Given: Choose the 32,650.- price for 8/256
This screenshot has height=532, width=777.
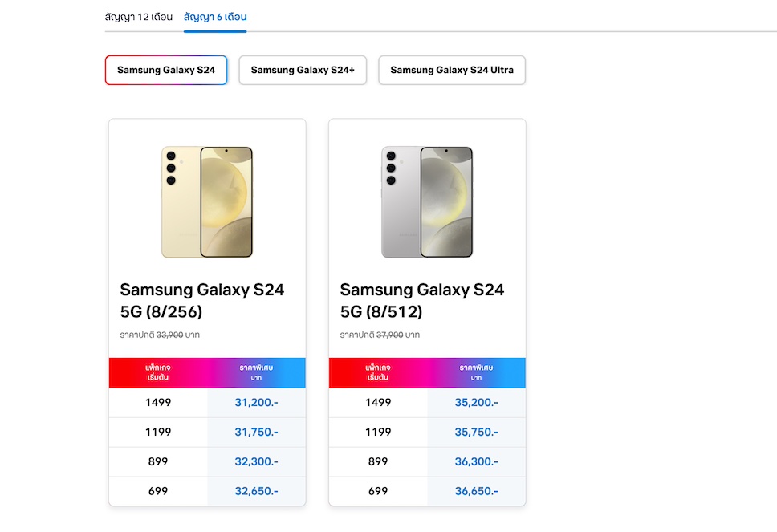Looking at the screenshot, I should [x=257, y=491].
